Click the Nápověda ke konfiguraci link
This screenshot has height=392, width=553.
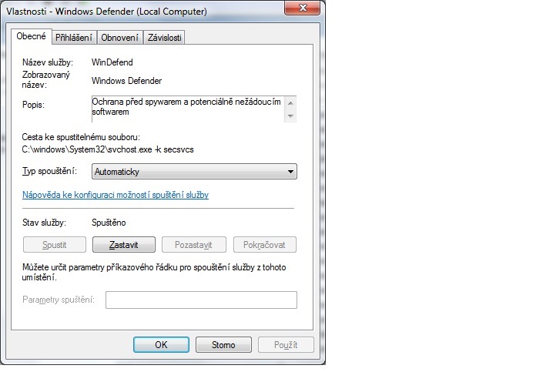(116, 195)
